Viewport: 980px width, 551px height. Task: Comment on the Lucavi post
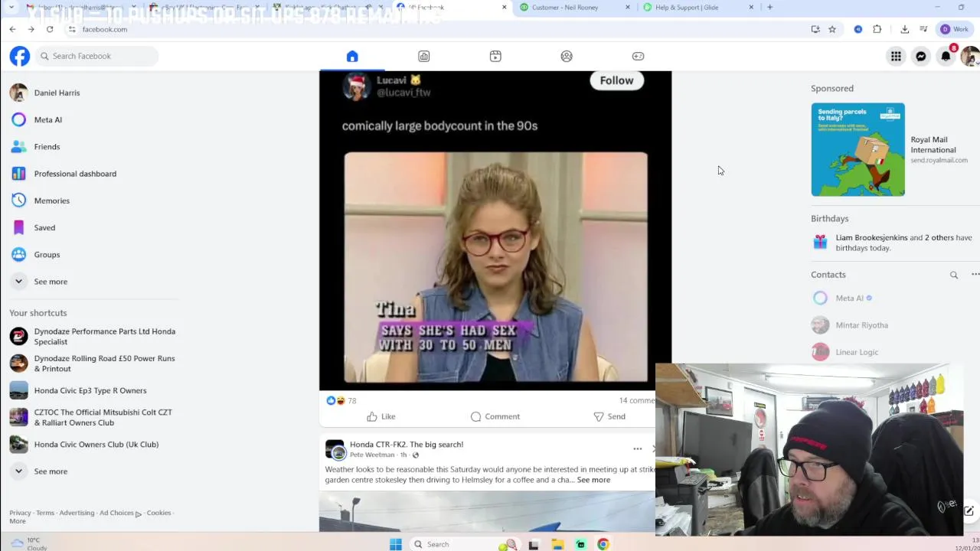(x=495, y=416)
